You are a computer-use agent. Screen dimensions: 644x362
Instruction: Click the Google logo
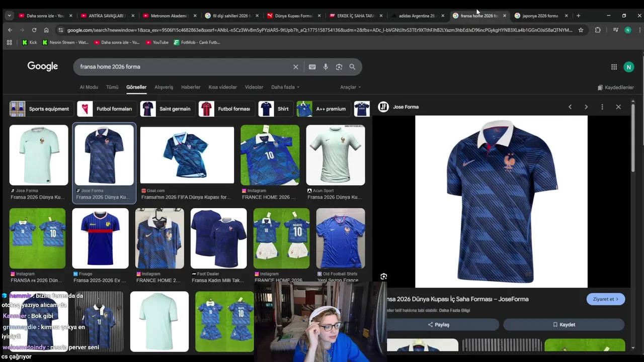tap(43, 66)
